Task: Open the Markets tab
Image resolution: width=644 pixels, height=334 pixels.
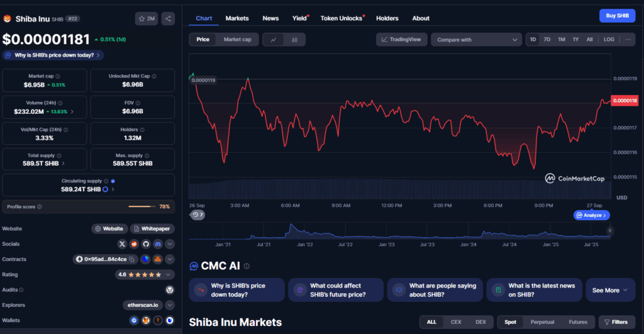Action: [237, 18]
